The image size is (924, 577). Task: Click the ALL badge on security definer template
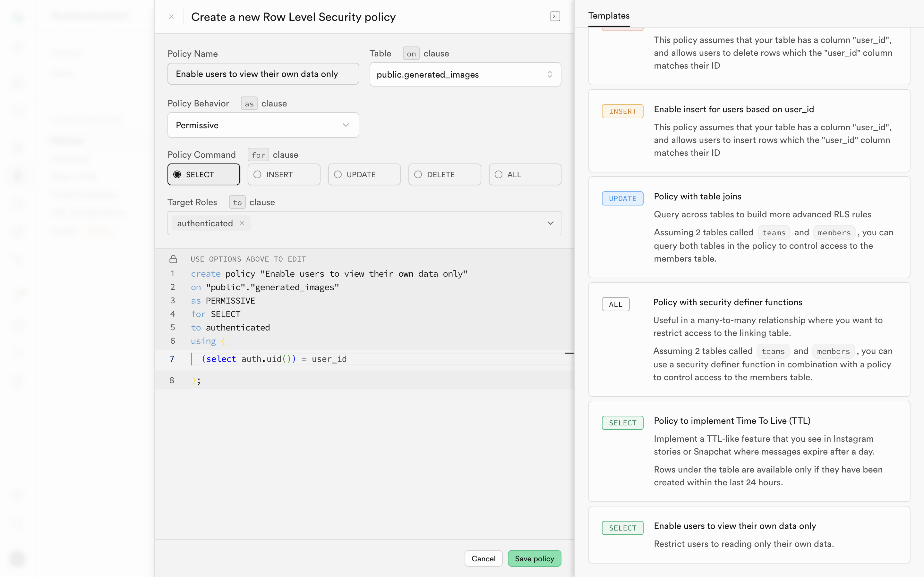pos(615,304)
